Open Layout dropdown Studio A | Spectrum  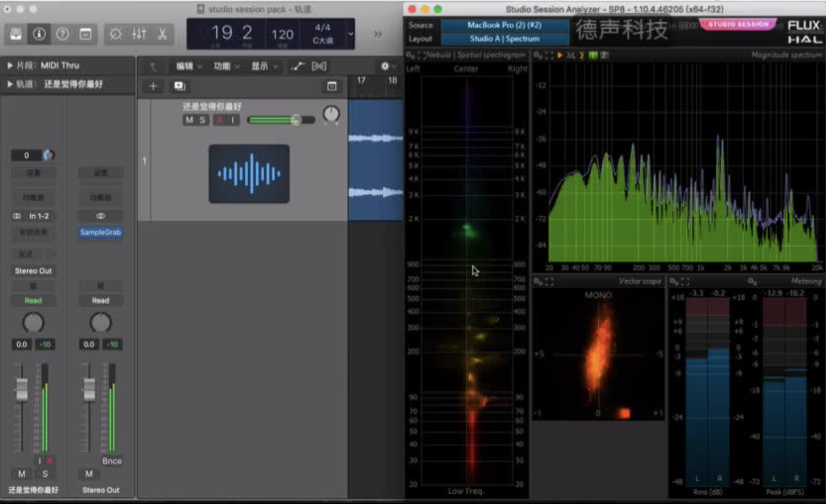(504, 39)
